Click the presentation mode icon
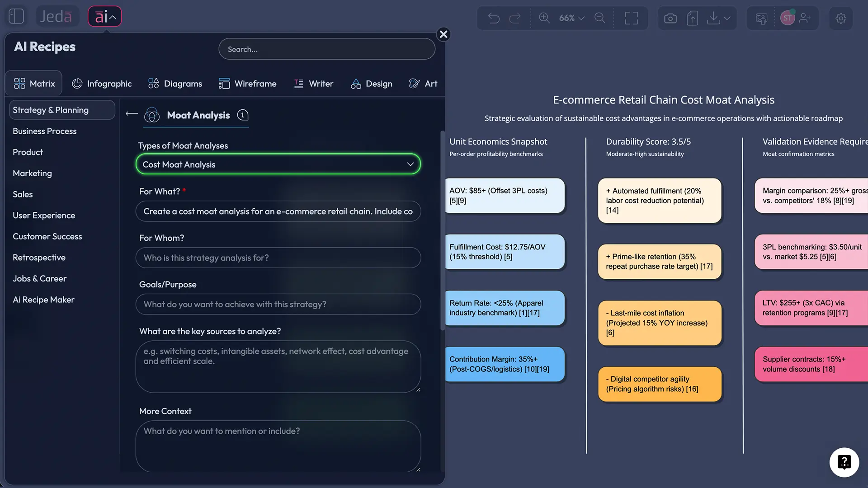This screenshot has height=488, width=868. (x=761, y=18)
